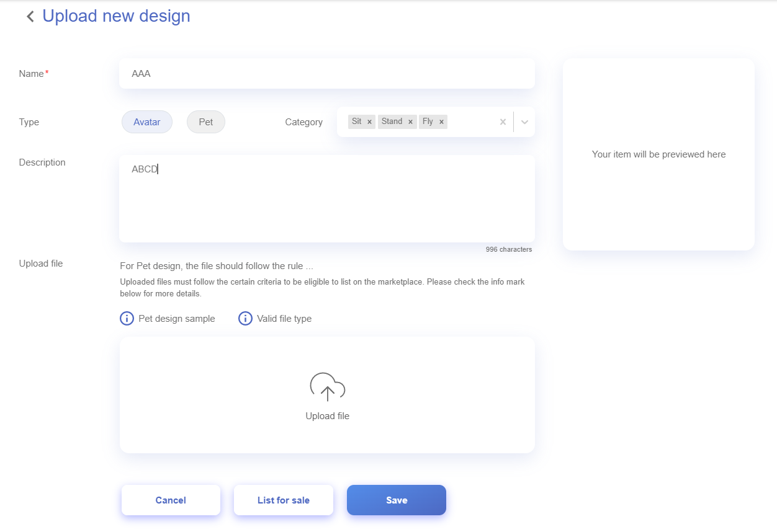Click inside the Category multi-select field
The height and width of the screenshot is (532, 777).
pos(472,122)
